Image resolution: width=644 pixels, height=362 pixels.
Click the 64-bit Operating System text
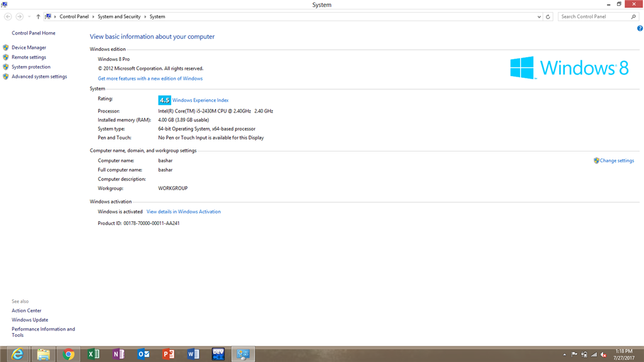[206, 129]
